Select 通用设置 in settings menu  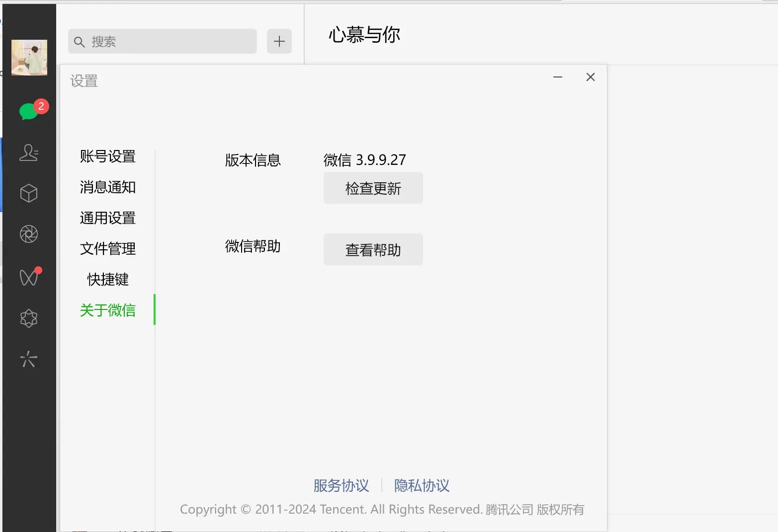(x=108, y=218)
